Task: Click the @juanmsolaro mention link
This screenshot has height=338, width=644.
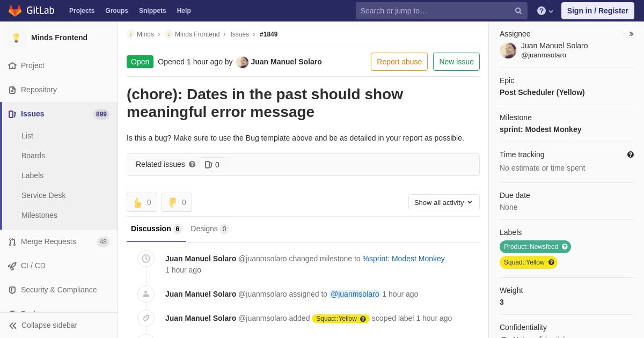Action: click(355, 294)
